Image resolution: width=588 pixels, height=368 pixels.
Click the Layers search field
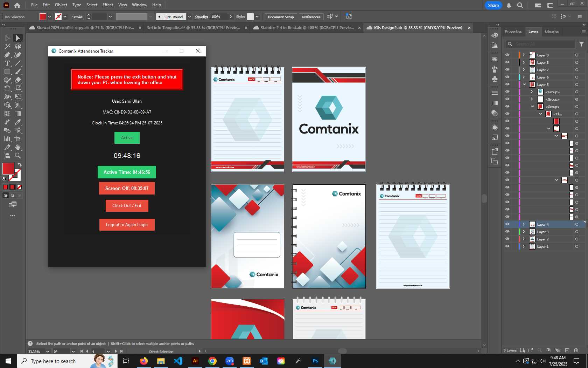(541, 44)
